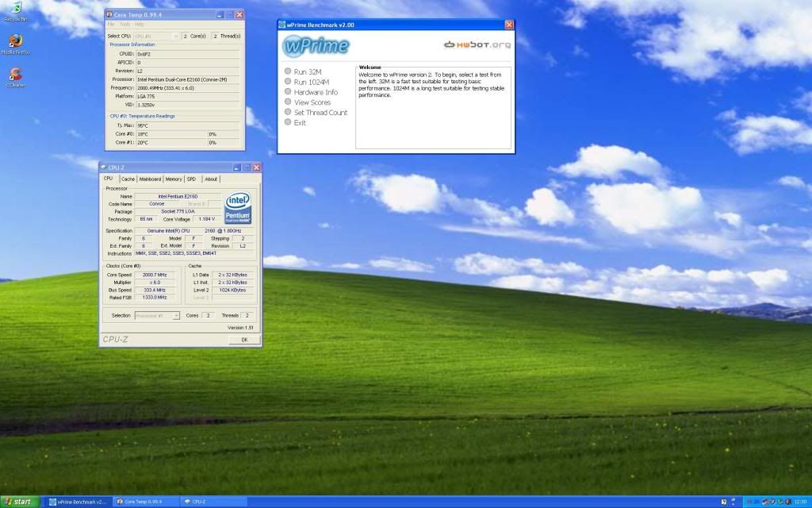Open the Tools menu in Core Temp

click(124, 25)
